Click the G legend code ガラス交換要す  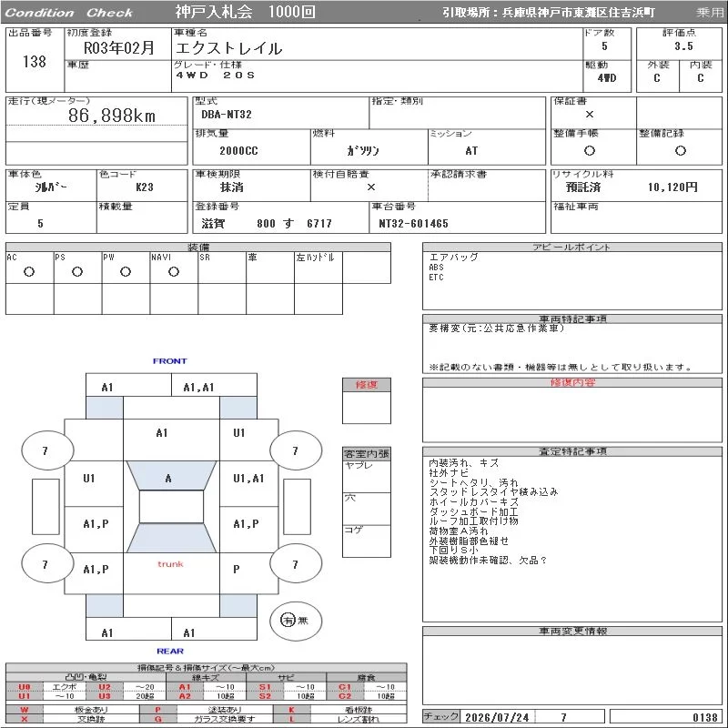click(x=157, y=719)
